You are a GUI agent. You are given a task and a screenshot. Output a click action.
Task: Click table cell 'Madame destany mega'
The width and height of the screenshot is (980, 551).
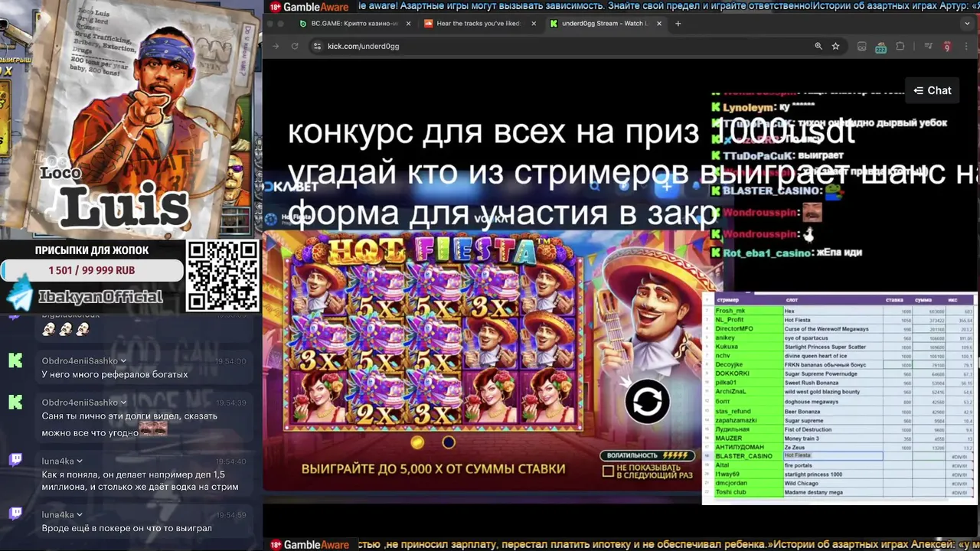[x=831, y=492]
